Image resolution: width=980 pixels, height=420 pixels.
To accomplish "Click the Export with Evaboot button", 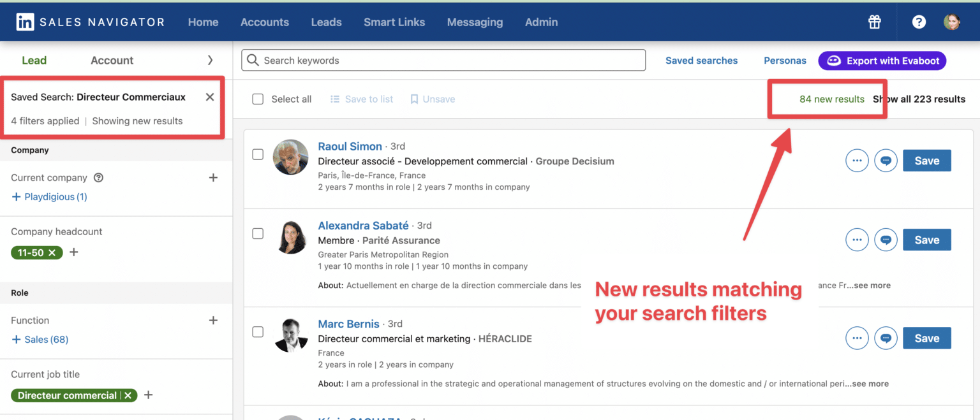I will click(x=882, y=61).
